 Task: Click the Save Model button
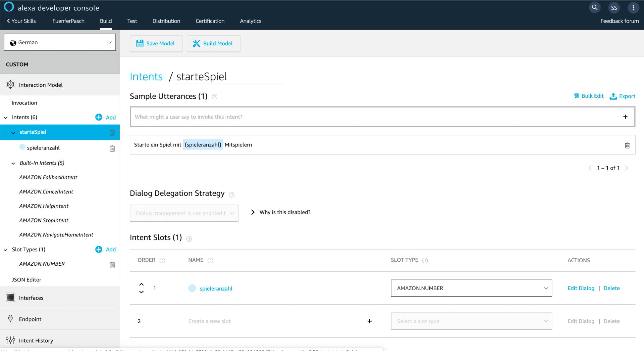[x=156, y=43]
